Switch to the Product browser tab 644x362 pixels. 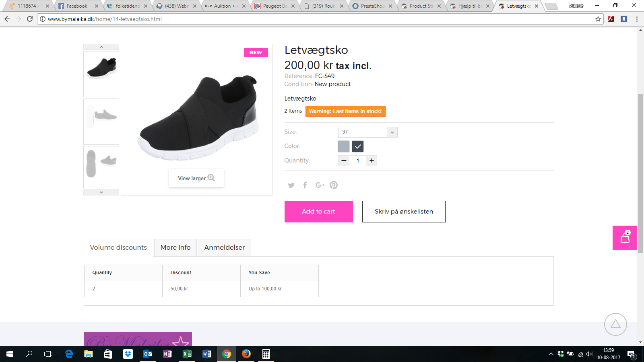pos(421,6)
